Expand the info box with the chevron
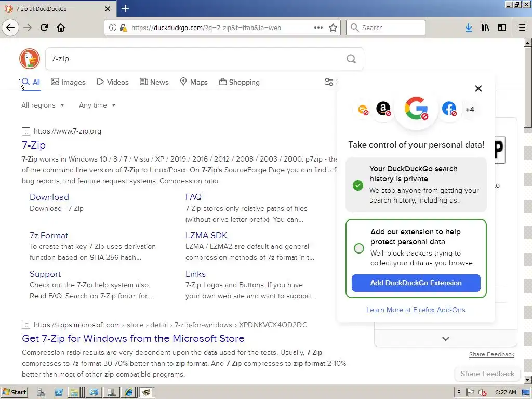 (x=446, y=339)
